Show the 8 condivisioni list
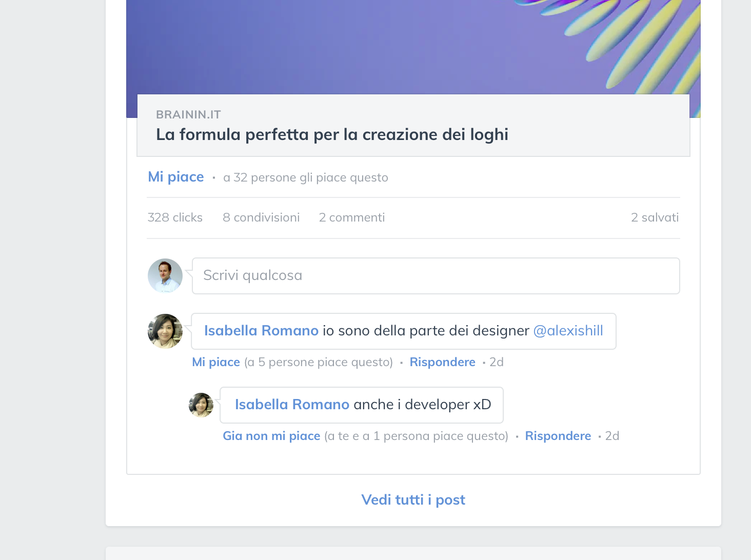Viewport: 751px width, 560px height. tap(261, 217)
